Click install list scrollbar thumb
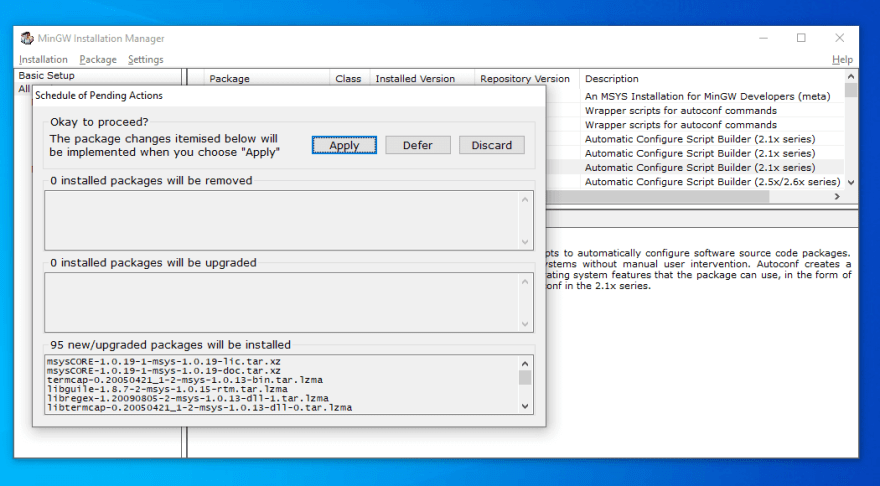The image size is (880, 486). [x=525, y=377]
